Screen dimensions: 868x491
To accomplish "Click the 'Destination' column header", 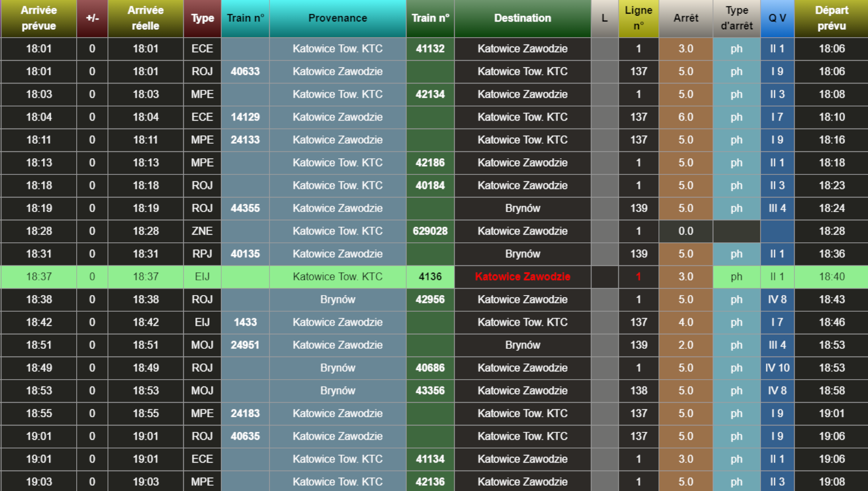I will point(523,18).
